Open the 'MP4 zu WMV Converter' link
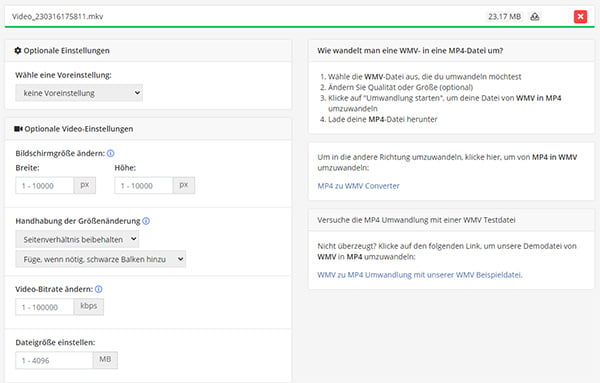Image resolution: width=600 pixels, height=383 pixels. pos(358,186)
